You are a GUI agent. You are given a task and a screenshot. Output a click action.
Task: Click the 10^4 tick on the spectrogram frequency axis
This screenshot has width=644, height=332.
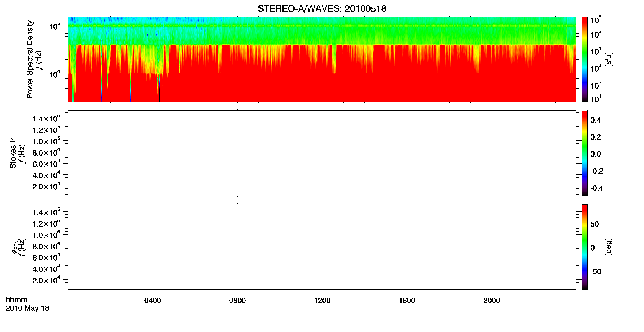pos(55,74)
